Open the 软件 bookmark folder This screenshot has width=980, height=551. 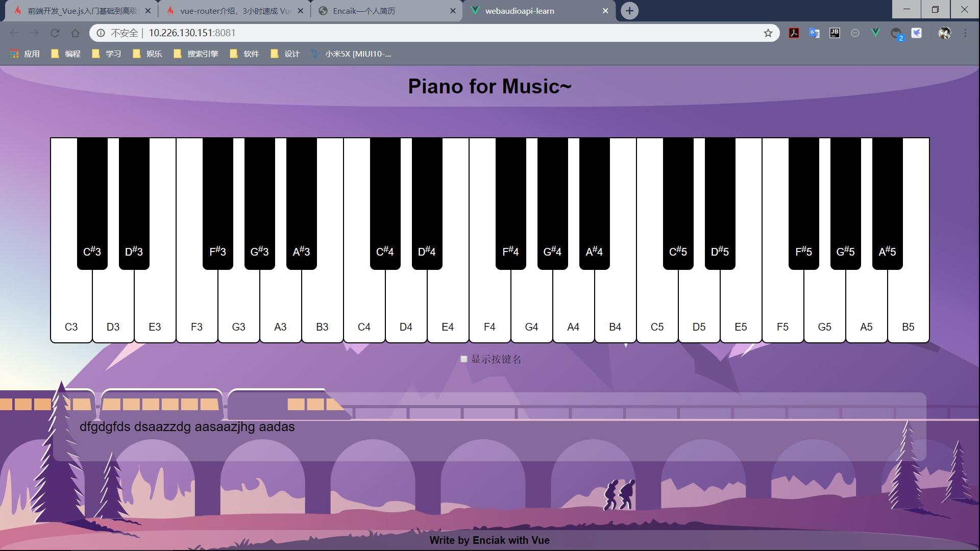244,54
